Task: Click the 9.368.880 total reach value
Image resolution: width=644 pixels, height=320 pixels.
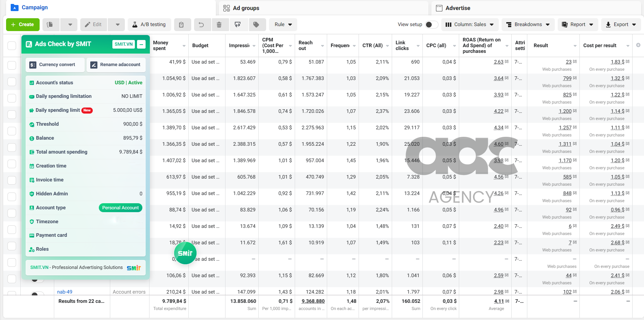Action: 313,301
